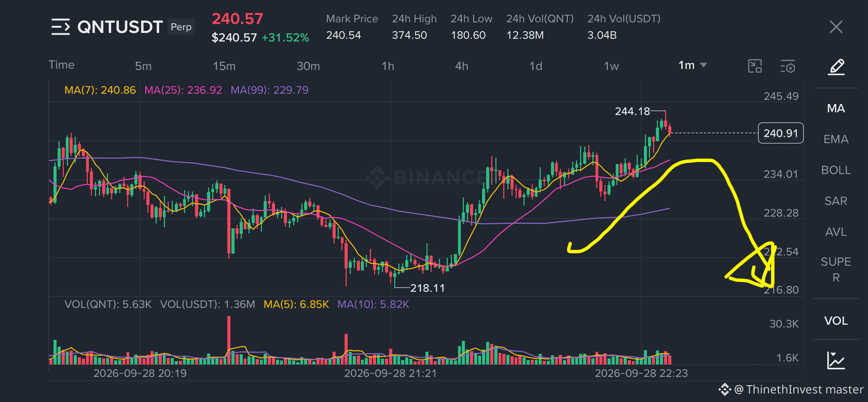Open the QNTUSDT pair selector

pos(120,27)
